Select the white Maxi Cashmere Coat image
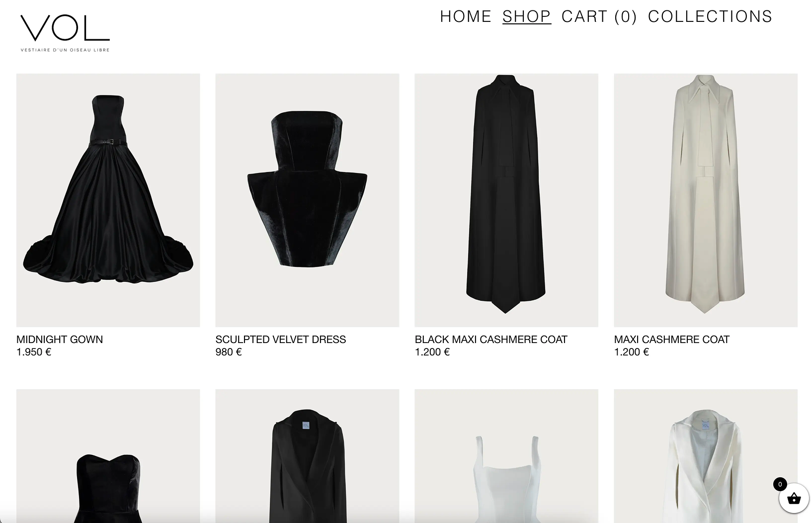This screenshot has width=812, height=523. coord(706,200)
